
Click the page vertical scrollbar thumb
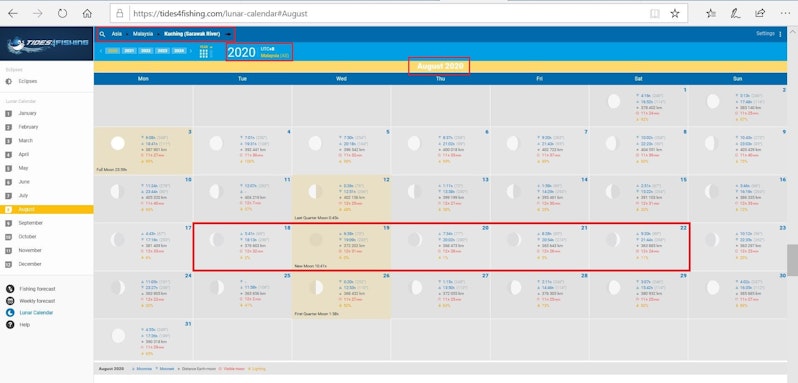792,260
